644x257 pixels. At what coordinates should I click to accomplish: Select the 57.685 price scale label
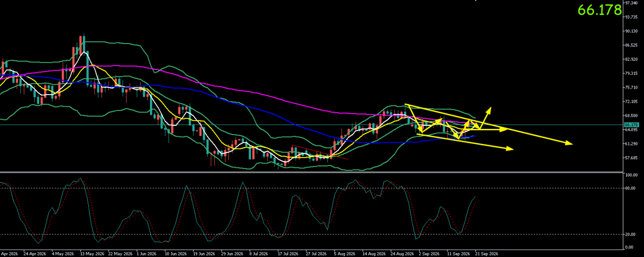click(x=631, y=158)
